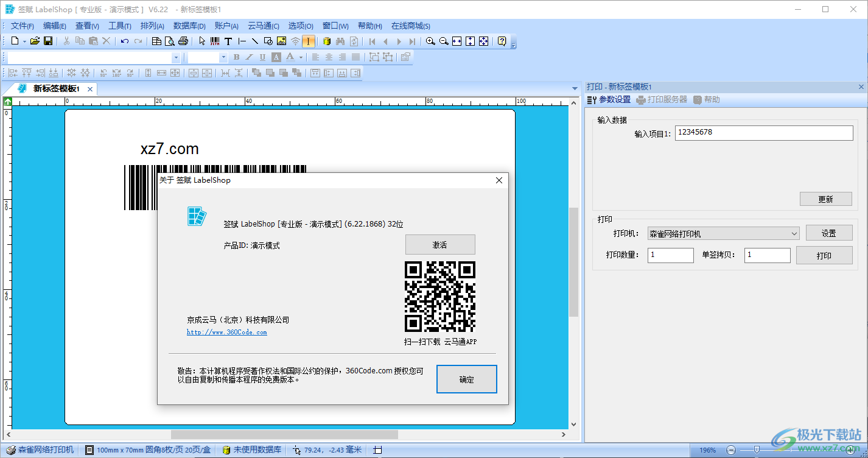Select the diagonal line drawing tool
Image resolution: width=868 pixels, height=458 pixels.
coord(255,41)
